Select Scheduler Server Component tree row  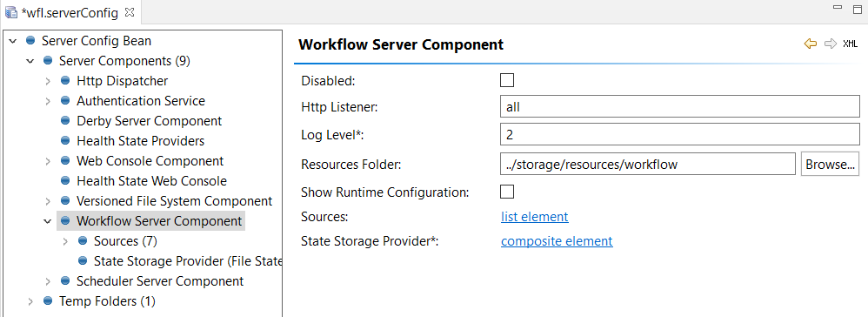pyautogui.click(x=160, y=281)
